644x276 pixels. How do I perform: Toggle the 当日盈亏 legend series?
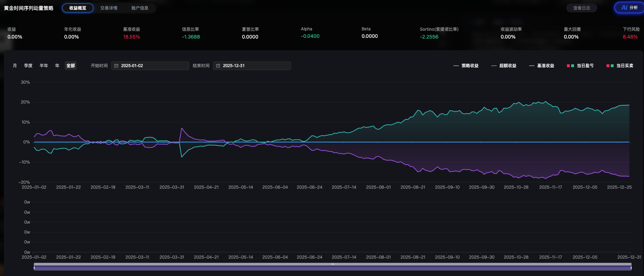click(580, 66)
